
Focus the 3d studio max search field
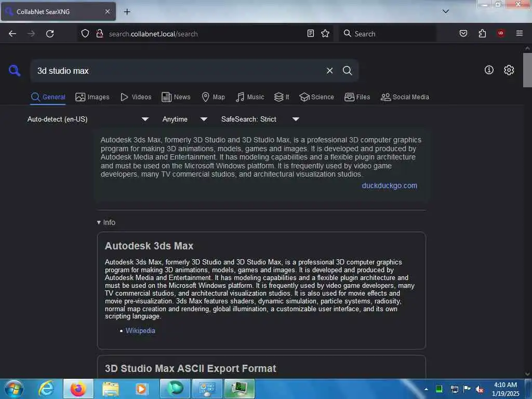pos(178,71)
